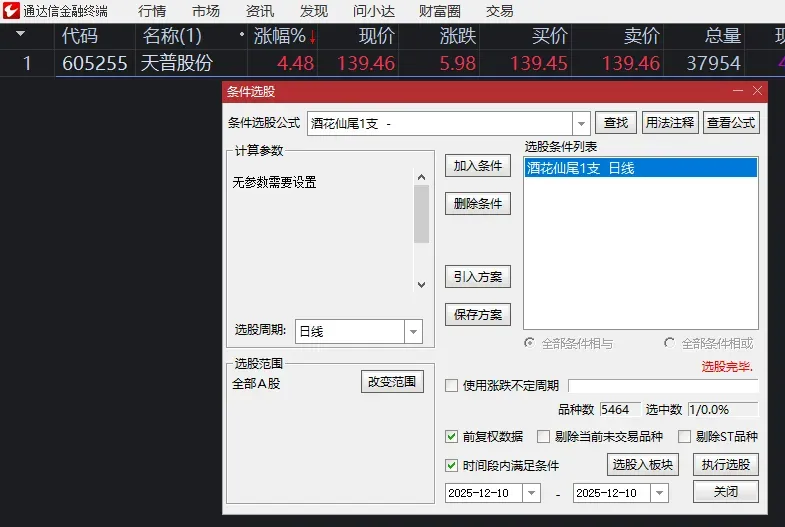Close the 条件选股 dialog with X
The height and width of the screenshot is (527, 785).
pos(757,91)
